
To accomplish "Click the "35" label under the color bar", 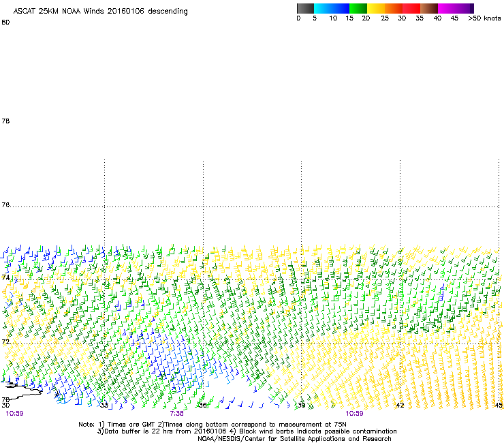I will [420, 18].
